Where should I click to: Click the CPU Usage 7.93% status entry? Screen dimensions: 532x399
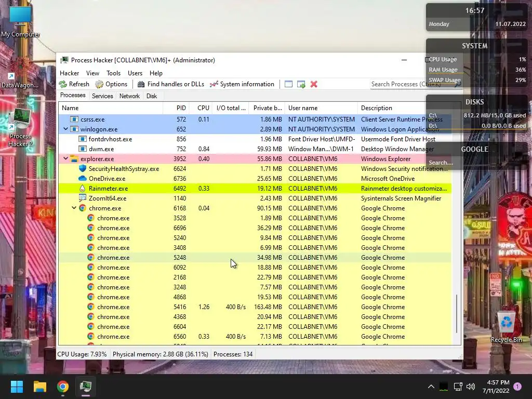pos(82,354)
